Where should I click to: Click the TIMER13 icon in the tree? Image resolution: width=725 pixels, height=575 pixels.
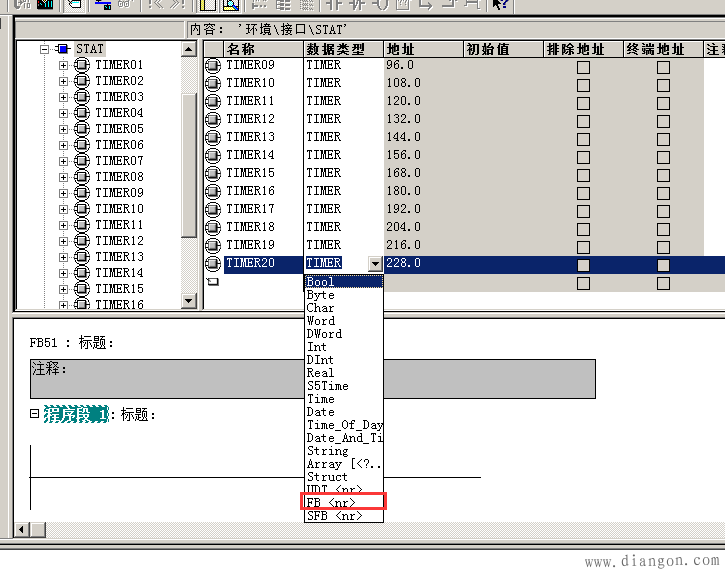click(x=82, y=257)
